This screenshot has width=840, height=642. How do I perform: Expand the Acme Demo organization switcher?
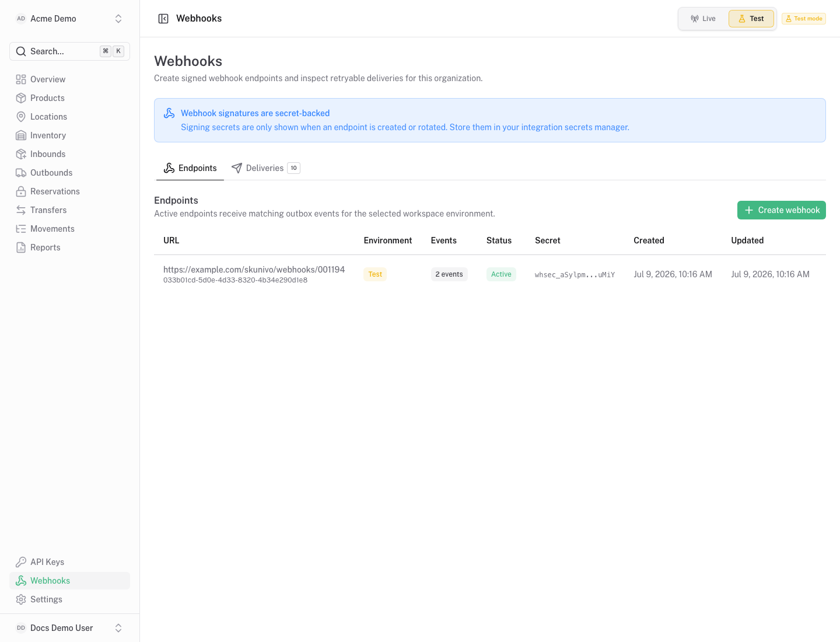(70, 19)
